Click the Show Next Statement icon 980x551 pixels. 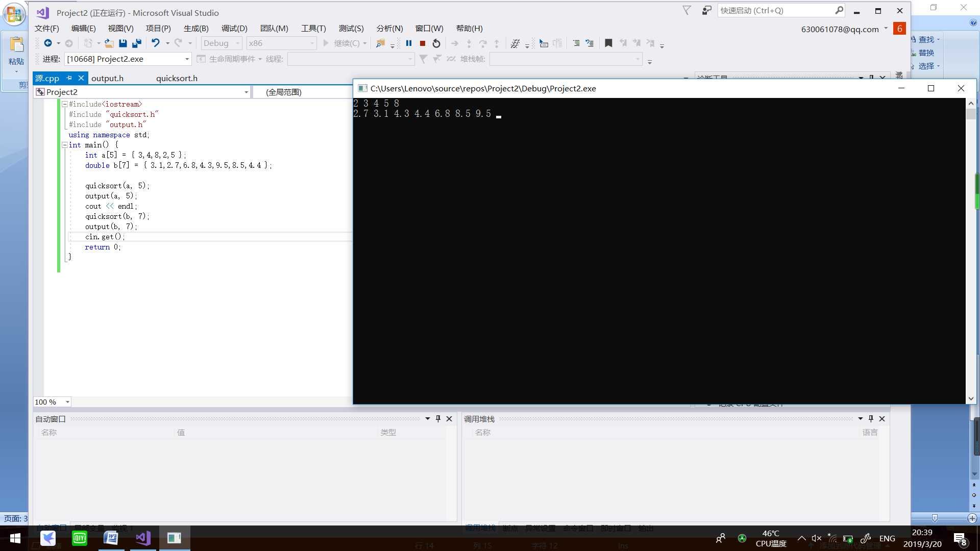tap(455, 43)
